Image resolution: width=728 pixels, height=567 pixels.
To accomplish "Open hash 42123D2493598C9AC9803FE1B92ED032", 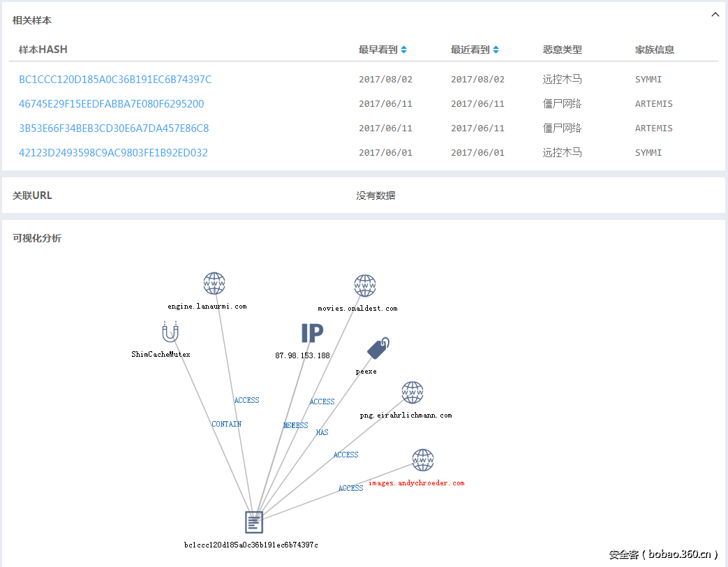I will (x=113, y=153).
